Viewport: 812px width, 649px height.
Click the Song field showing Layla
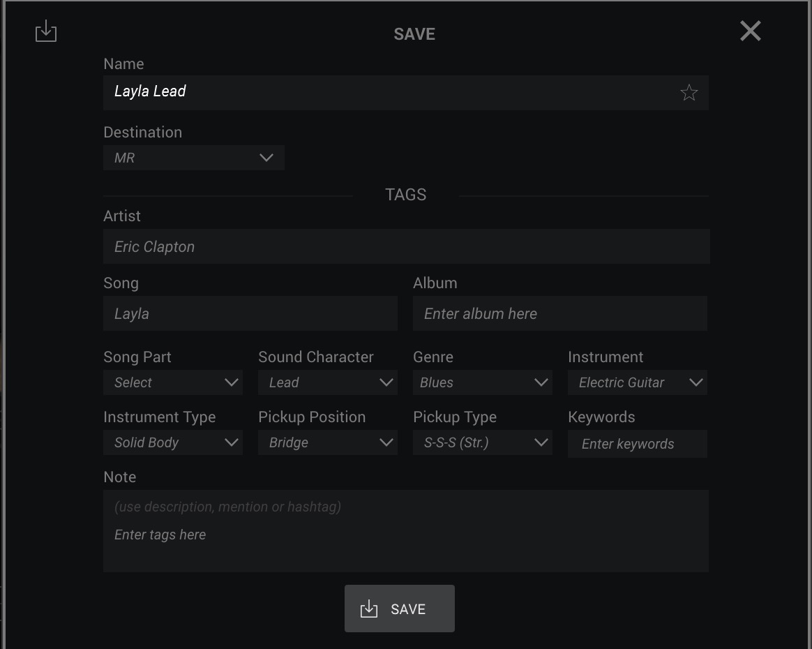tap(250, 313)
